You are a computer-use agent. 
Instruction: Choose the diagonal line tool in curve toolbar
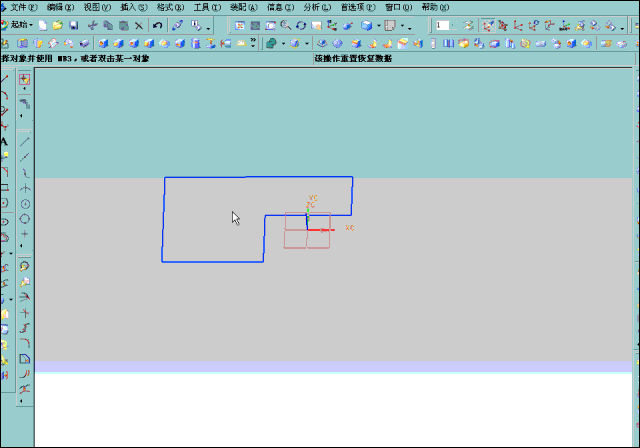pos(25,142)
